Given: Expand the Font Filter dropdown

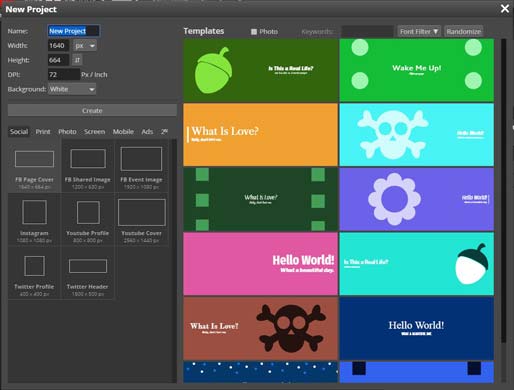Looking at the screenshot, I should pyautogui.click(x=419, y=32).
